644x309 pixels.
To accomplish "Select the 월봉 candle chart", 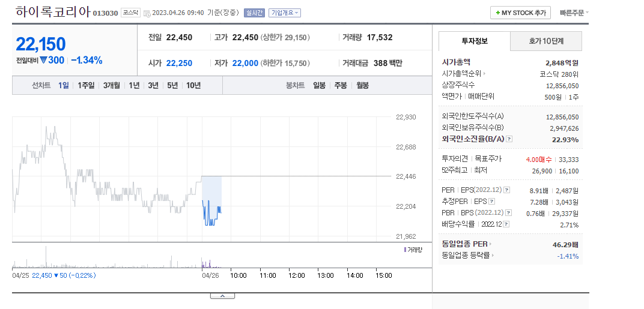I will pyautogui.click(x=362, y=85).
